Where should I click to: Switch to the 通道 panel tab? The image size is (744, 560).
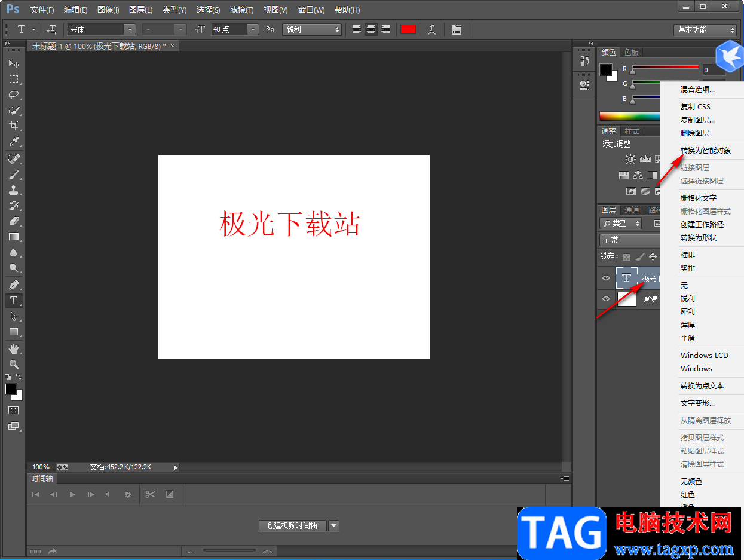pyautogui.click(x=632, y=210)
